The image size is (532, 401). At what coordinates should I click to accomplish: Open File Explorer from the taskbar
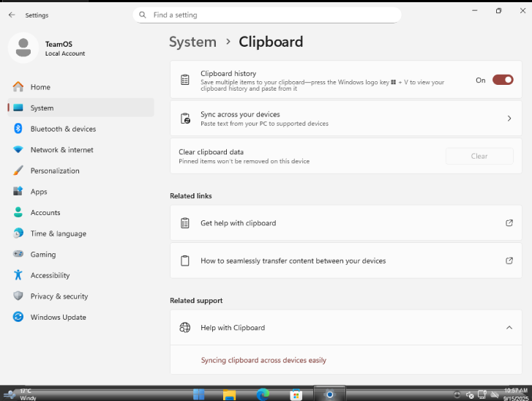pyautogui.click(x=229, y=394)
